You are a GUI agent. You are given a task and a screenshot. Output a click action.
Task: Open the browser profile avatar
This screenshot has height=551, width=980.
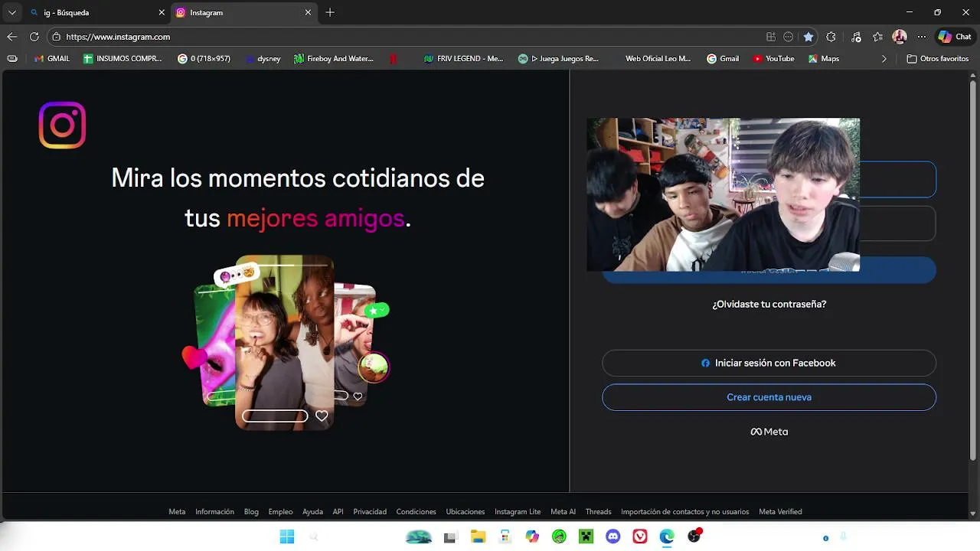tap(900, 37)
